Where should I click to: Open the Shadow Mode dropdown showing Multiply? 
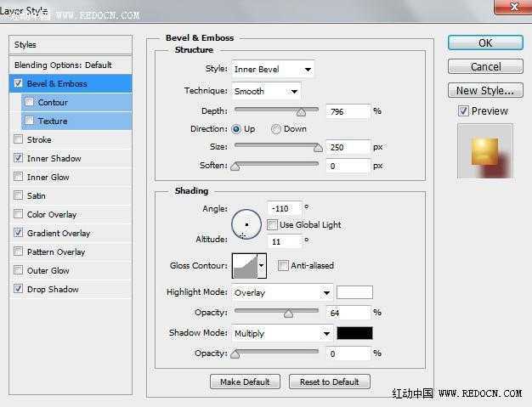(282, 333)
